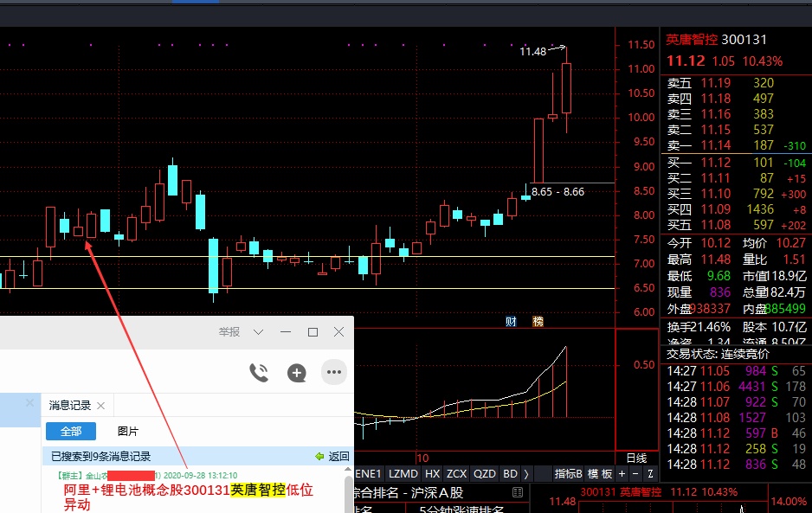Click chat message scrollbar up arrow
The image size is (812, 513).
coord(349,471)
